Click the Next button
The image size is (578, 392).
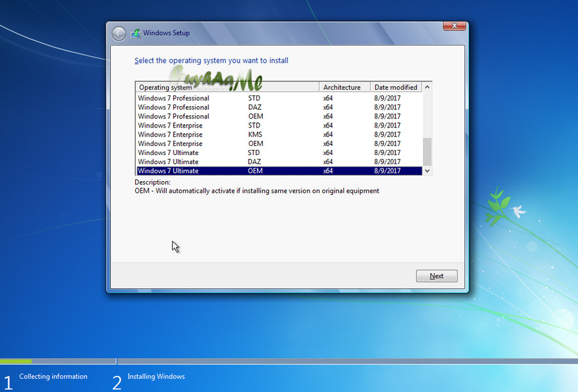pos(436,276)
